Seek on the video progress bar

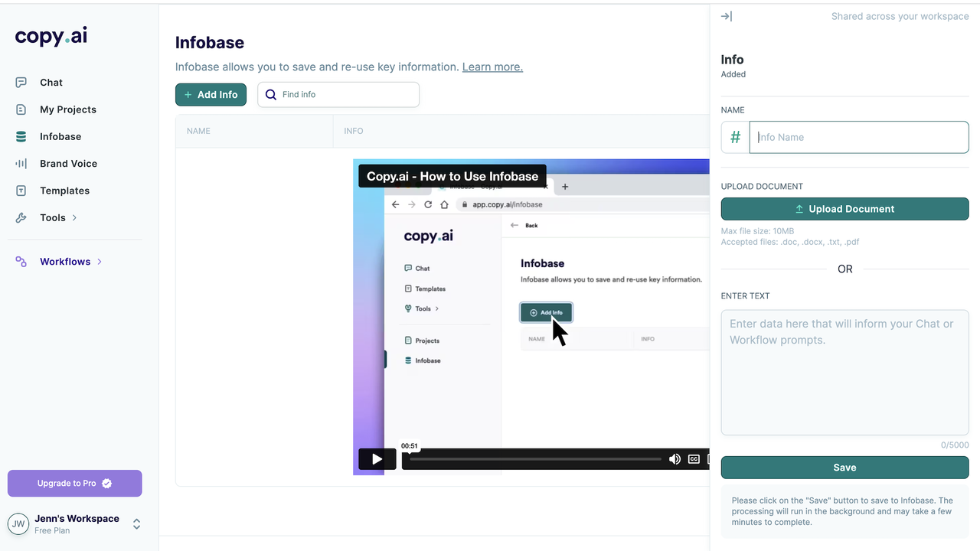(535, 459)
